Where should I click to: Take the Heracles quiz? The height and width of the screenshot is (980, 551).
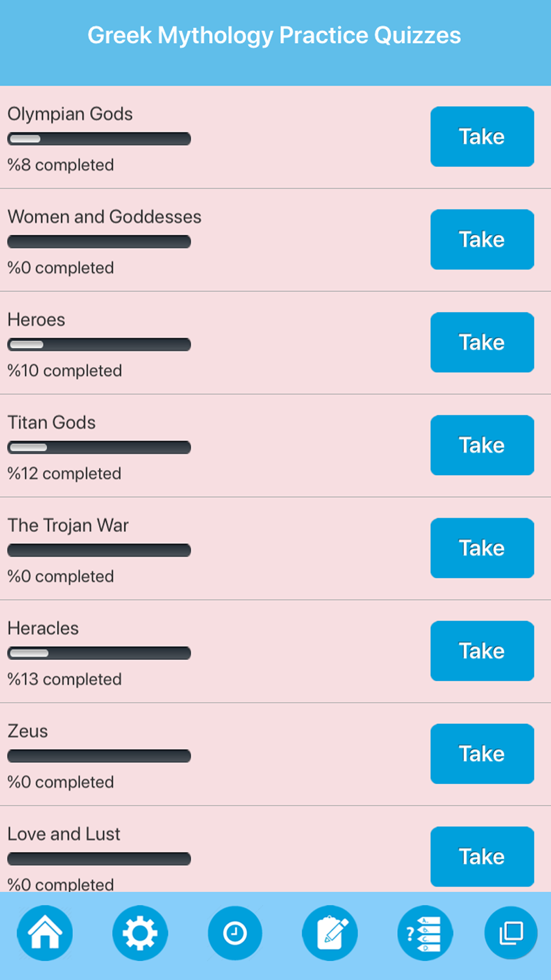482,651
